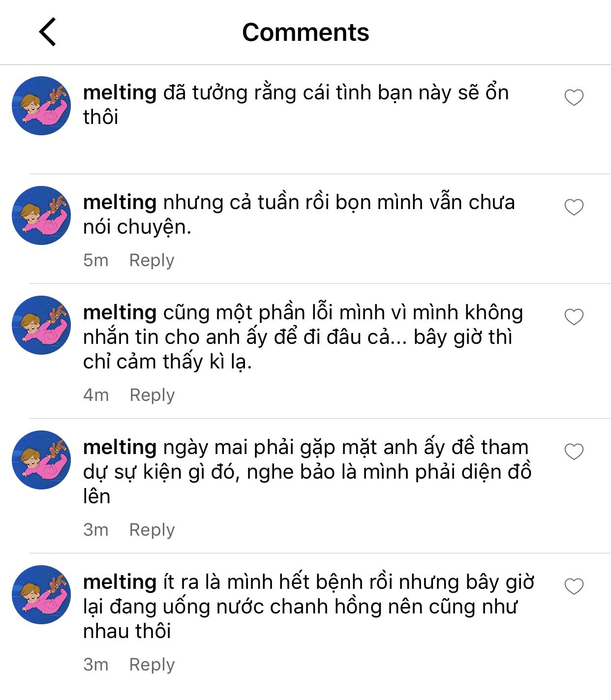This screenshot has height=700, width=611.
Task: Open melting's avatar on 'nhưng cả tuần' comment
Action: click(41, 215)
